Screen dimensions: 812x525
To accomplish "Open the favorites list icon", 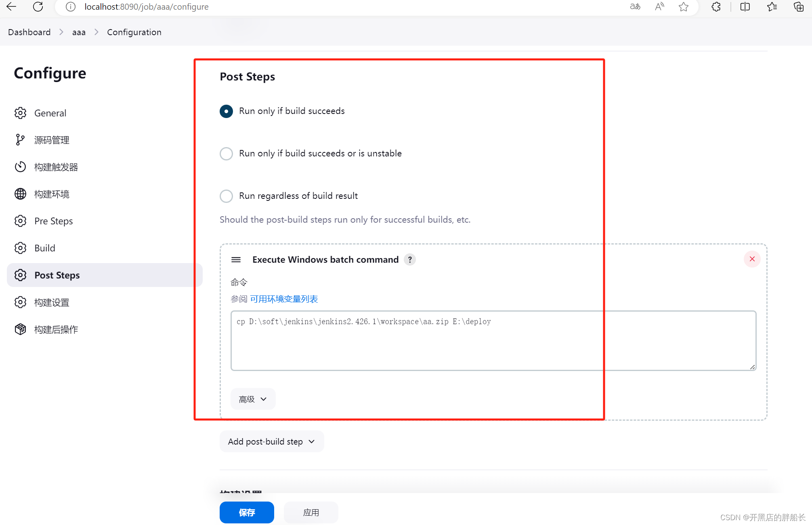I will pyautogui.click(x=772, y=6).
